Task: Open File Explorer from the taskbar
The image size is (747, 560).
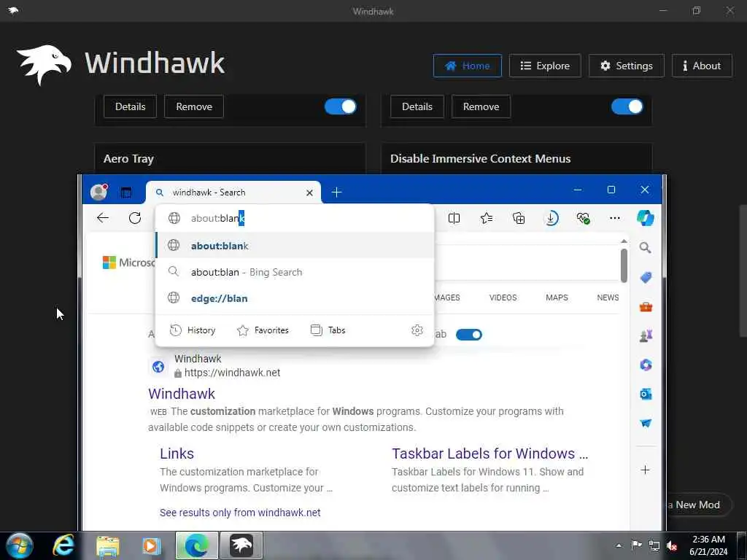Action: pos(108,545)
